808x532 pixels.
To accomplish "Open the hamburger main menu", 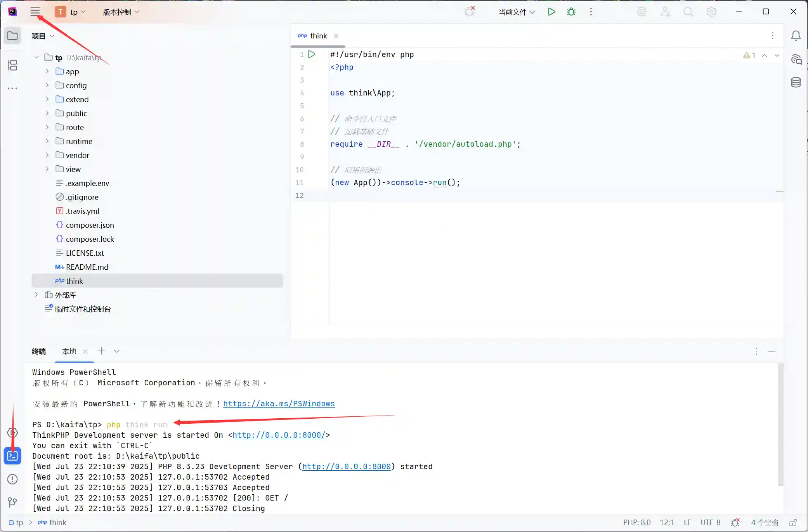I will (35, 12).
